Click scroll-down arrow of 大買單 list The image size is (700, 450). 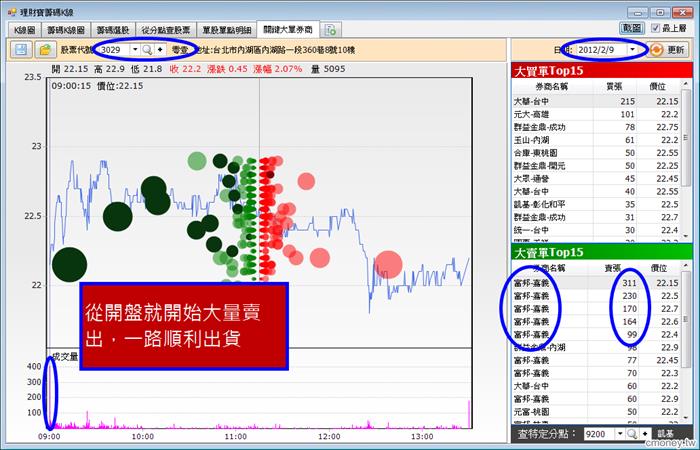pyautogui.click(x=686, y=235)
